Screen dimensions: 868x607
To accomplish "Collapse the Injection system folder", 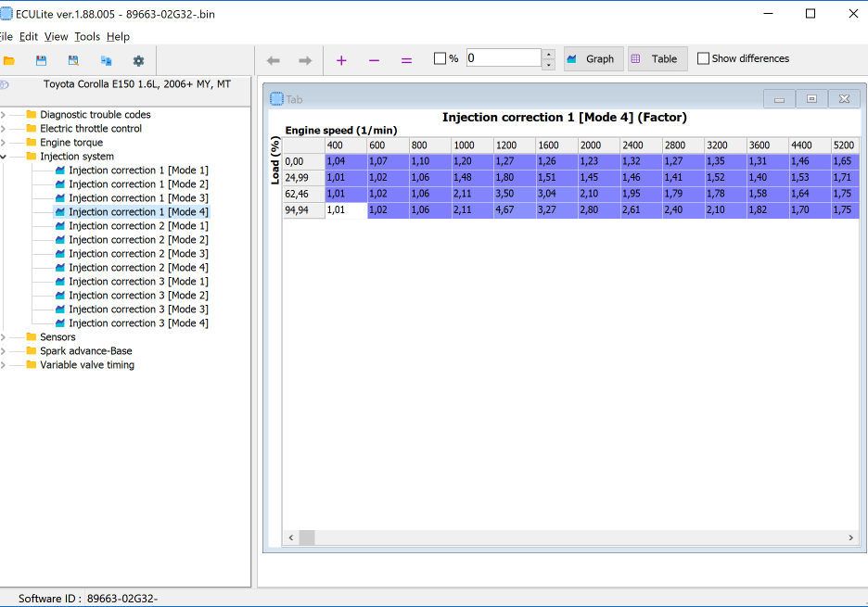I will coord(3,157).
